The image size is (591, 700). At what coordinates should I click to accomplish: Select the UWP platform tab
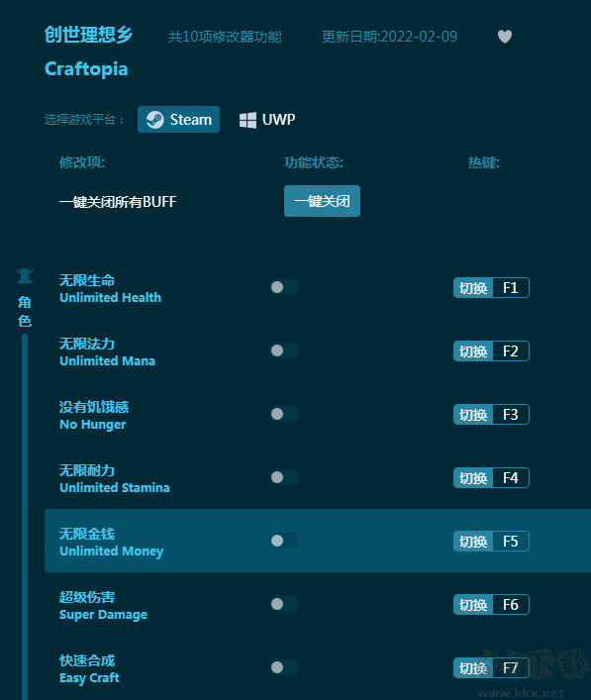pyautogui.click(x=267, y=119)
